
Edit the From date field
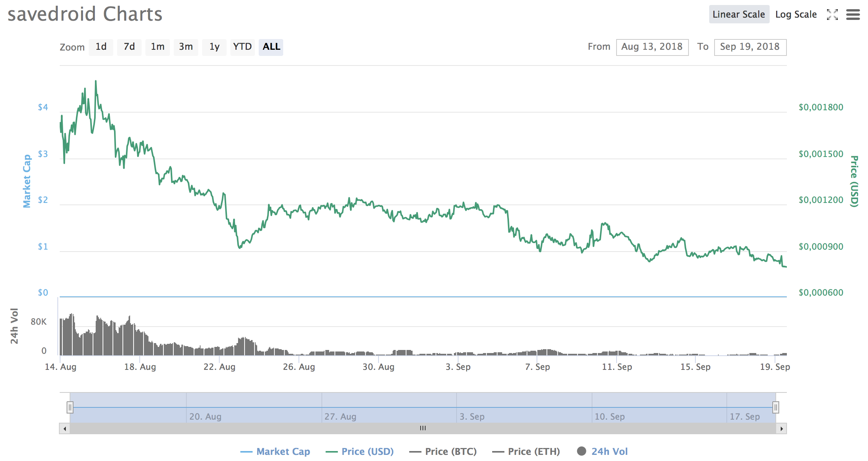tap(652, 47)
